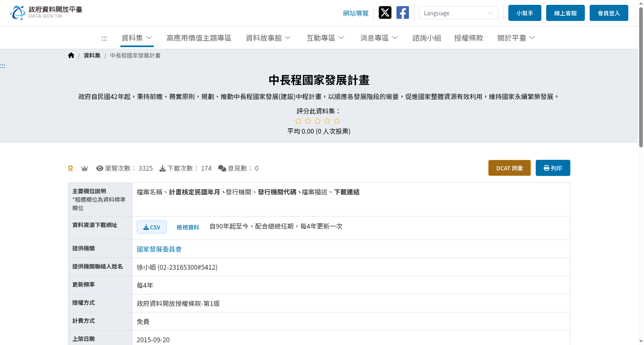Click the date value 2015-09-20
Image resolution: width=644 pixels, height=345 pixels.
[153, 340]
